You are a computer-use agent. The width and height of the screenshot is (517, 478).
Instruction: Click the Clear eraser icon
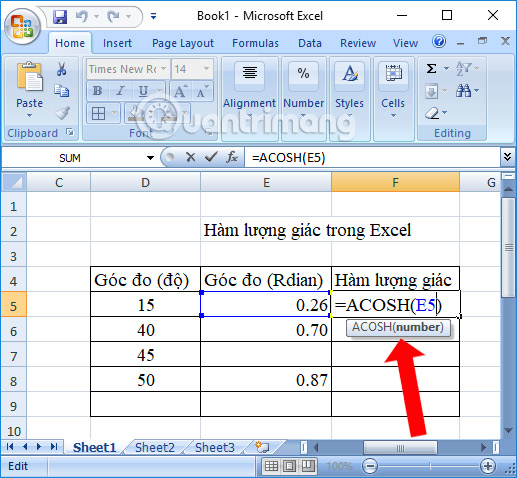pos(432,113)
